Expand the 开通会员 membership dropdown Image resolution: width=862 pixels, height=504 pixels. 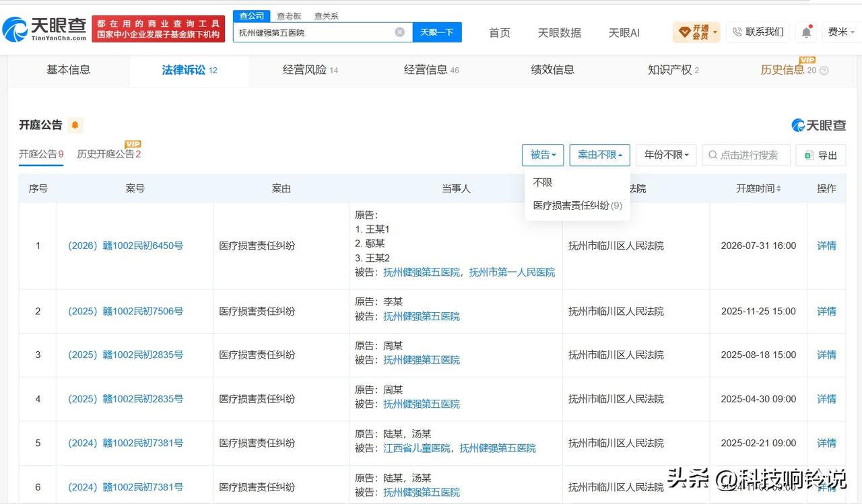click(x=696, y=32)
